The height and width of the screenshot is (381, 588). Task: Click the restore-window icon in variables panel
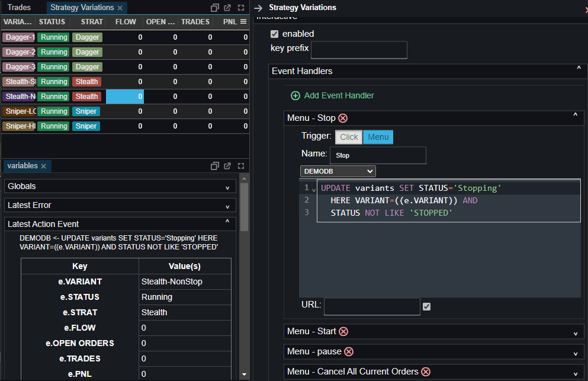(x=214, y=166)
